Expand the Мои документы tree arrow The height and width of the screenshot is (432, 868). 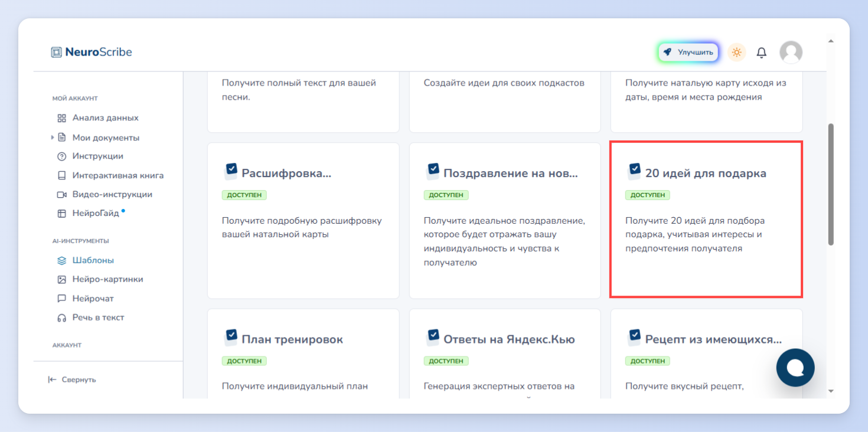[52, 138]
